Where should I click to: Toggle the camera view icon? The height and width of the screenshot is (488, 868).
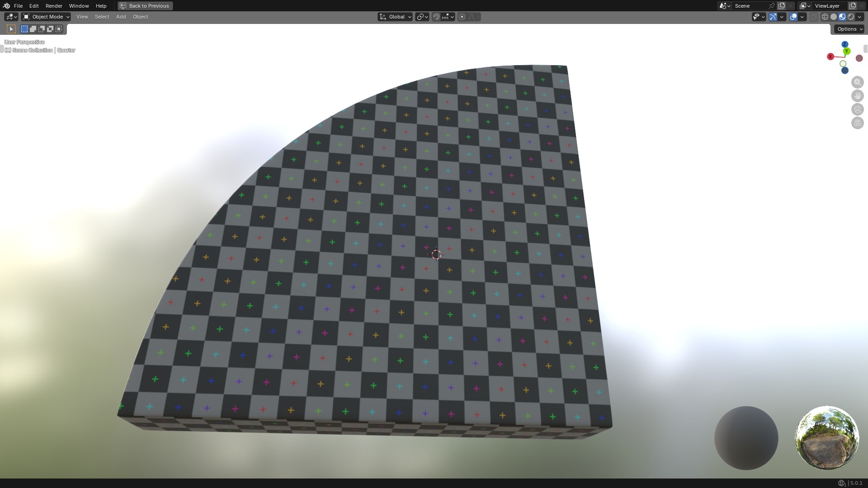point(858,109)
